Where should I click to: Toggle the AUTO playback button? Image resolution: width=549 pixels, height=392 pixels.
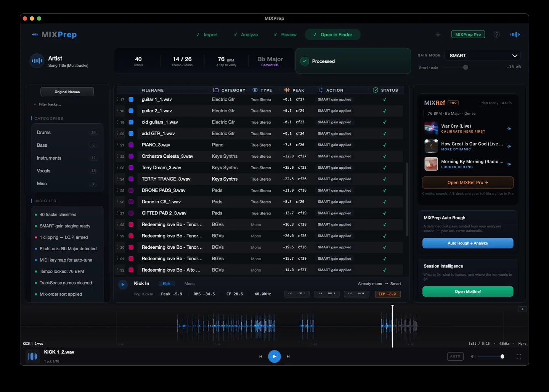click(x=455, y=357)
